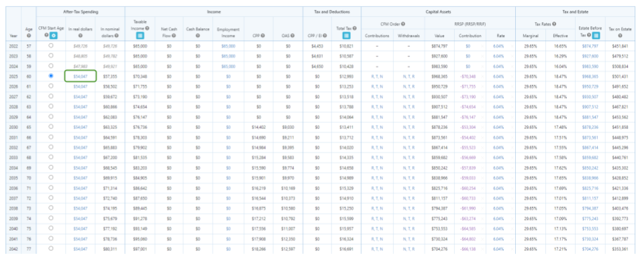The width and height of the screenshot is (644, 258).
Task: Open 2025 contributions order R, T, N
Action: point(377,76)
